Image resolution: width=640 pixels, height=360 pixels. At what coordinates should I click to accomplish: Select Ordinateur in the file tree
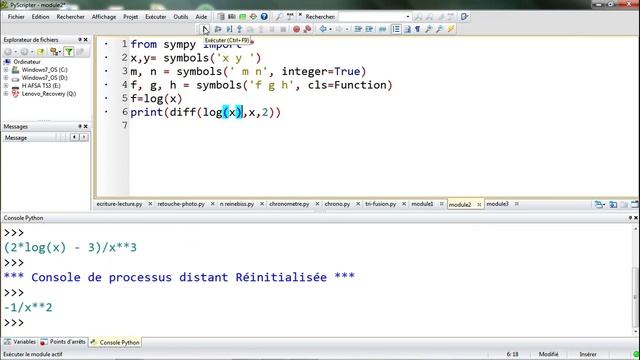(x=27, y=62)
